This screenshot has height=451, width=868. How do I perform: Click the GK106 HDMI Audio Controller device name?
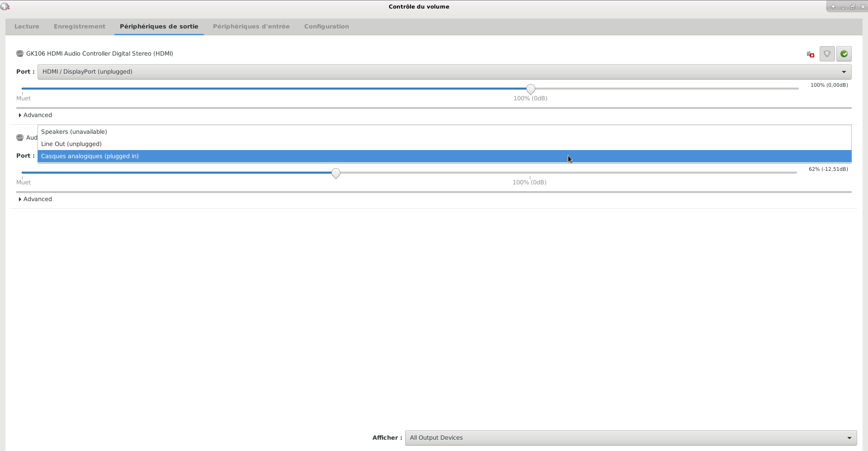coord(99,53)
